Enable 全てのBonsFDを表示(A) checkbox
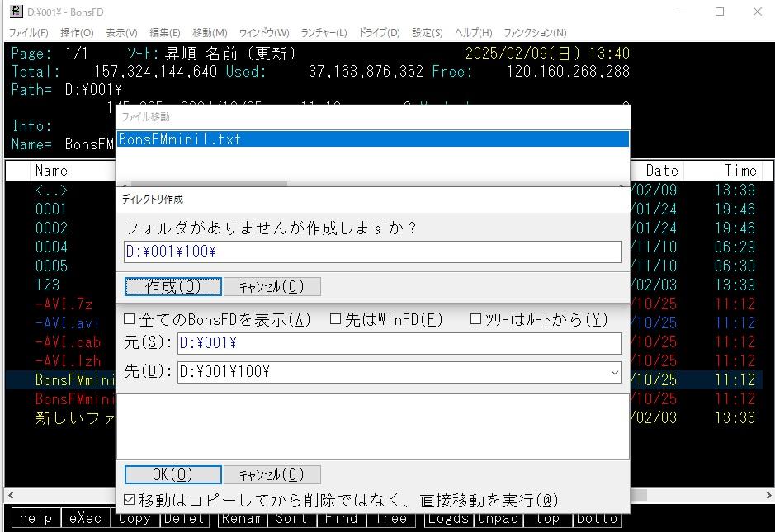Image resolution: width=775 pixels, height=532 pixels. 129,319
